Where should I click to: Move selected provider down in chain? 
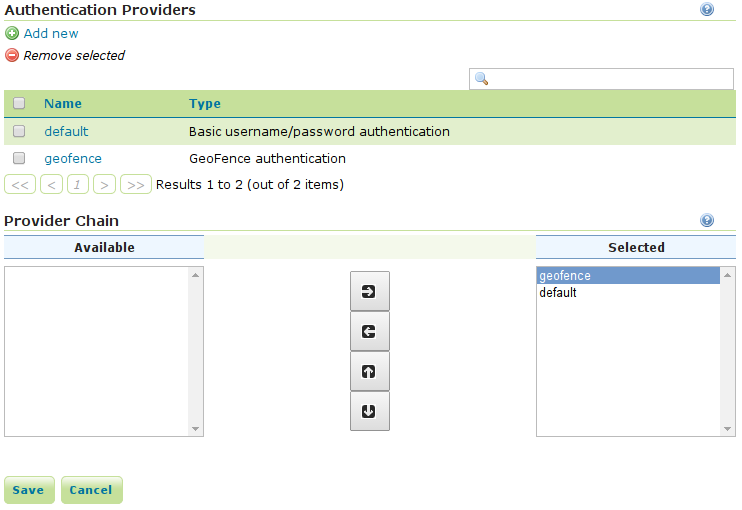point(369,411)
